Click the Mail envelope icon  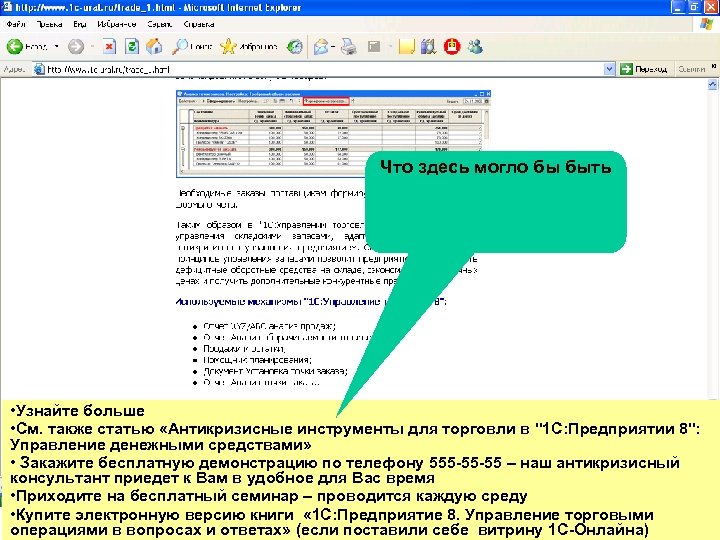pyautogui.click(x=321, y=46)
